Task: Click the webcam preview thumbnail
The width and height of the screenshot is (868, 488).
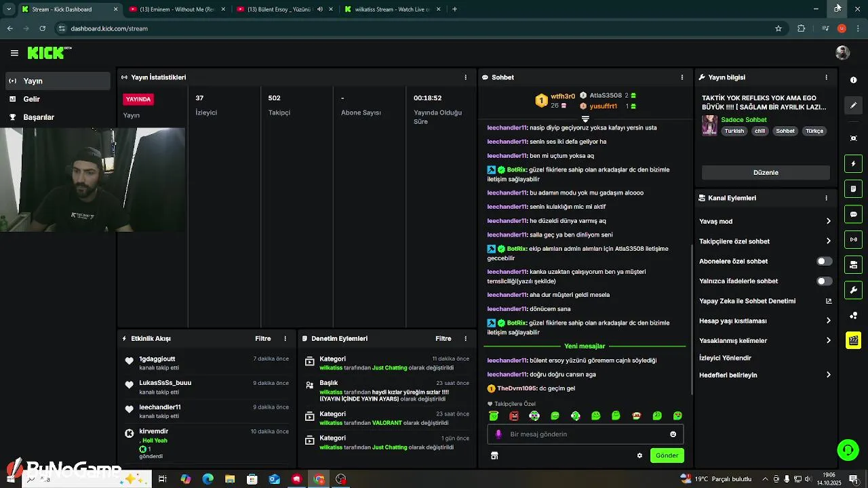Action: [92, 180]
